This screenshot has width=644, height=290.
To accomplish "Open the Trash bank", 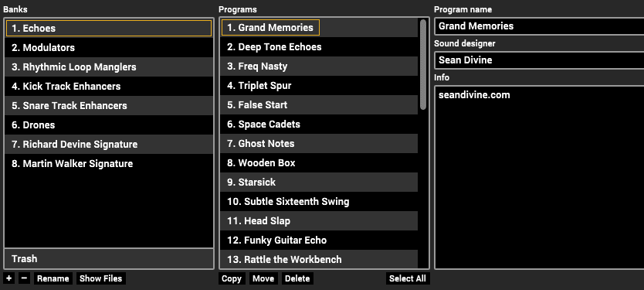I will pyautogui.click(x=109, y=259).
